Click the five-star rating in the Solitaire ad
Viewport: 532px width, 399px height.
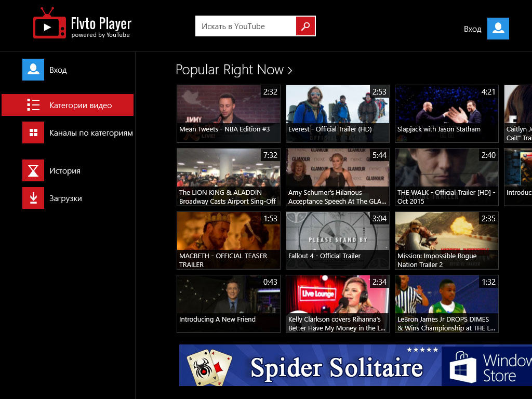tap(422, 350)
